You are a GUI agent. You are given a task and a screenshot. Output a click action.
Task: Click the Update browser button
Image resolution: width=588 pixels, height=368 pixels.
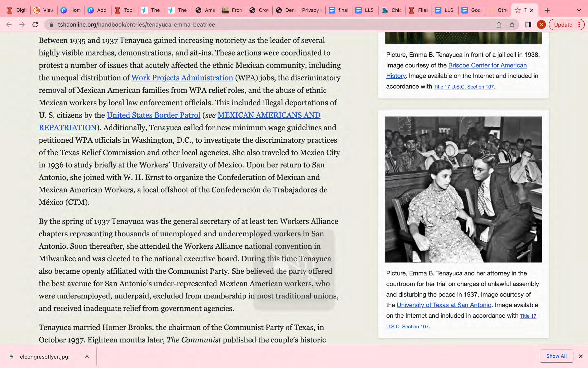tap(563, 25)
